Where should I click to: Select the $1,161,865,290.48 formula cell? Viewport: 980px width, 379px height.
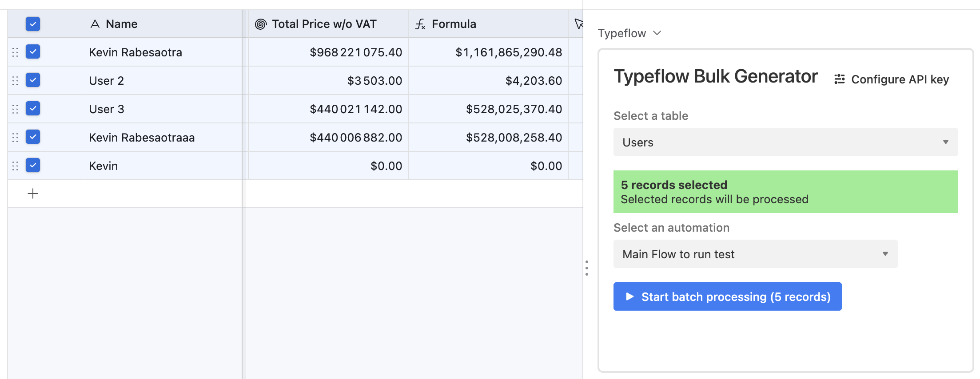(488, 52)
